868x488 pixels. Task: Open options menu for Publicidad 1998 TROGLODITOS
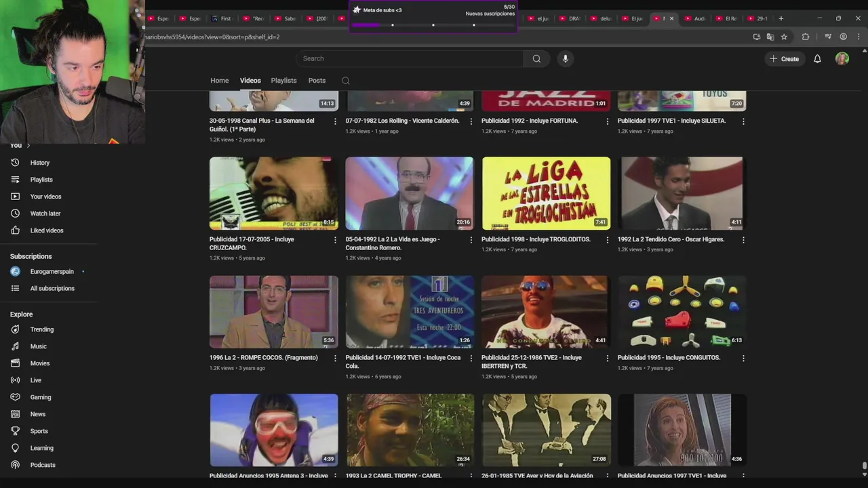(x=607, y=240)
